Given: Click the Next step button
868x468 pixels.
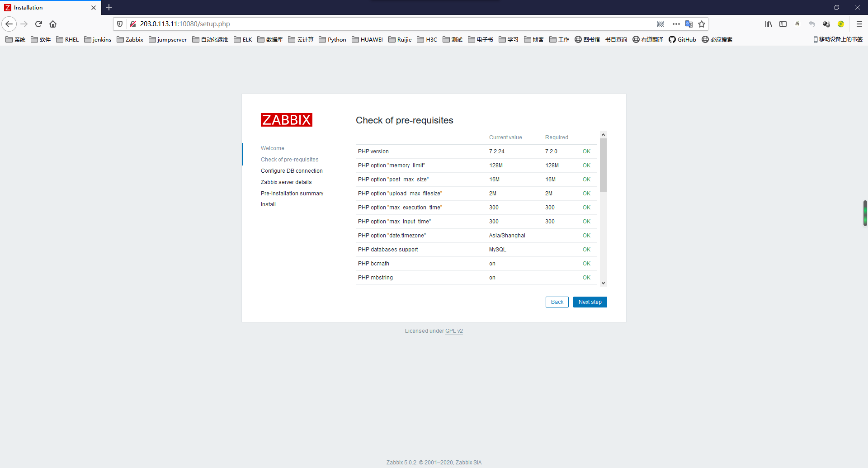Looking at the screenshot, I should tap(590, 302).
